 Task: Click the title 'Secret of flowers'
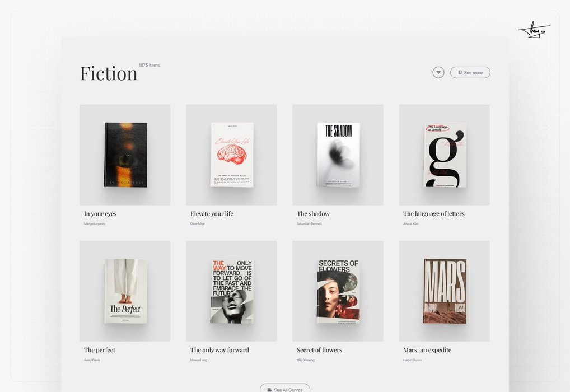(320, 350)
